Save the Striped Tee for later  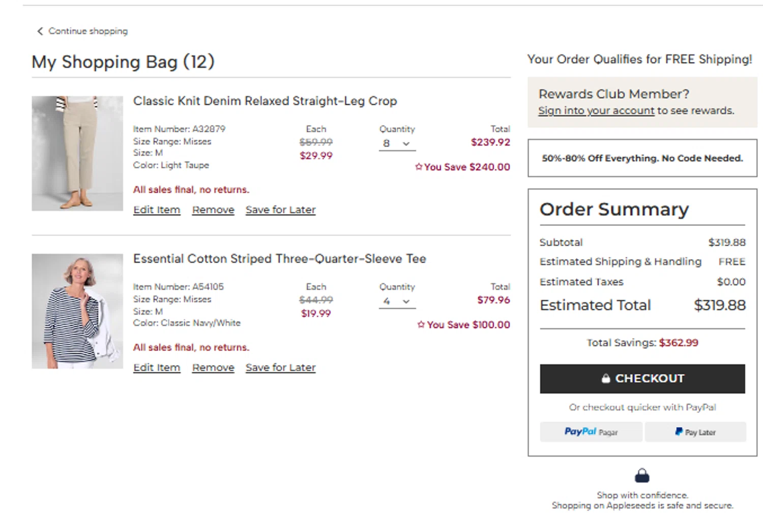point(280,367)
